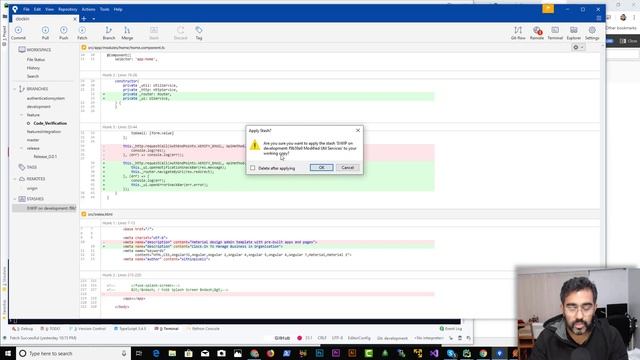Click the Push toolbar icon

tap(64, 33)
